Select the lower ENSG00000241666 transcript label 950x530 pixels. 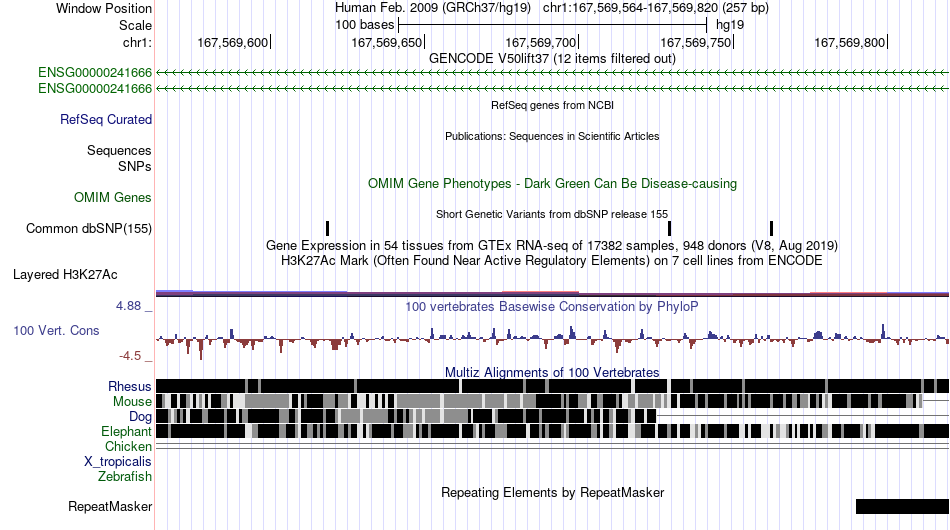tap(95, 88)
